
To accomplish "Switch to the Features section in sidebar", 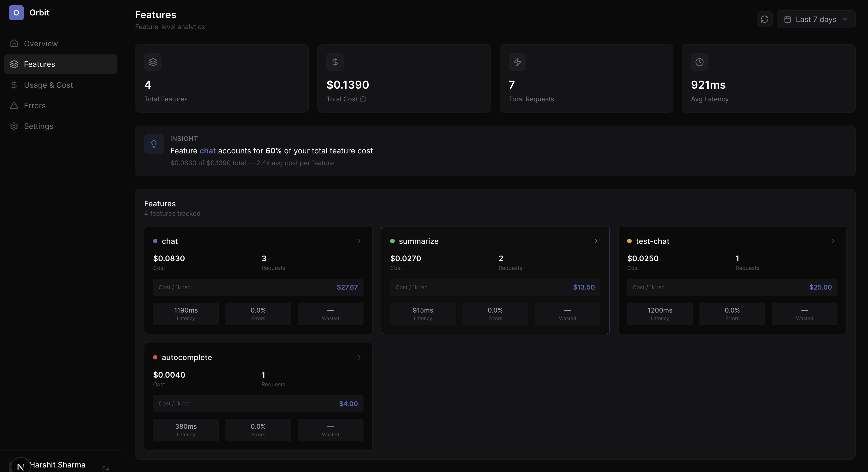I will 40,64.
